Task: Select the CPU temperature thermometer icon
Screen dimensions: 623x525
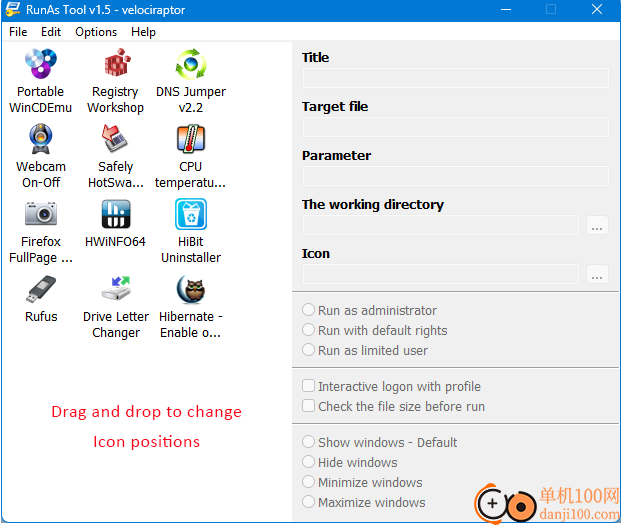Action: tap(191, 139)
